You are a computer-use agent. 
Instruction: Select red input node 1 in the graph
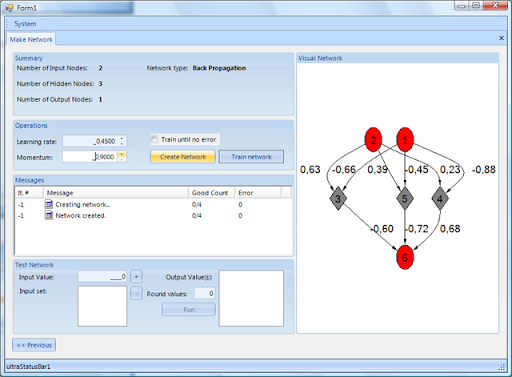[x=405, y=140]
